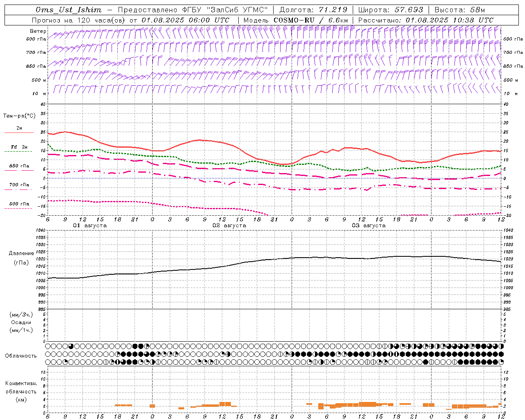Select the text Предоставлено ФГБУ "ЗапСиб УГМС"
Viewport: 525px width, 420px height.
193,9
